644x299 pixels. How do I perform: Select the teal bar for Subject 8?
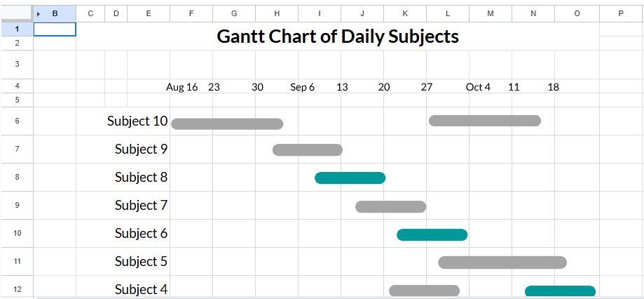pos(350,178)
